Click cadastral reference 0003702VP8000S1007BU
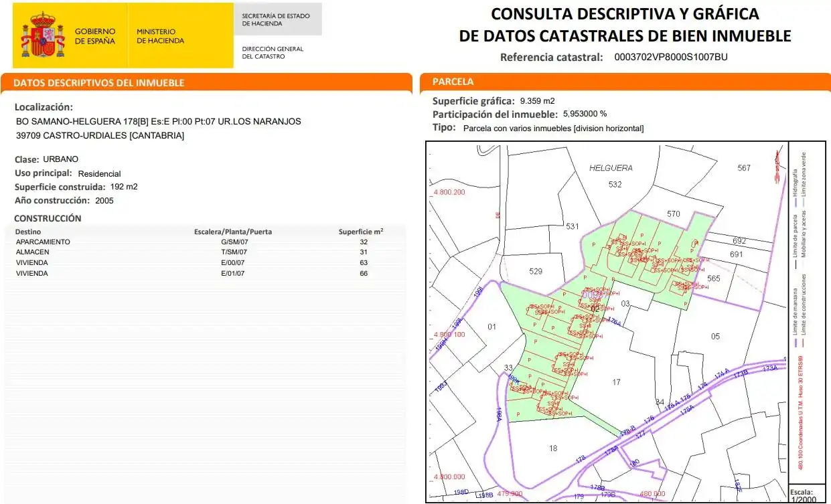Viewport: 831px width, 504px height. pyautogui.click(x=671, y=57)
